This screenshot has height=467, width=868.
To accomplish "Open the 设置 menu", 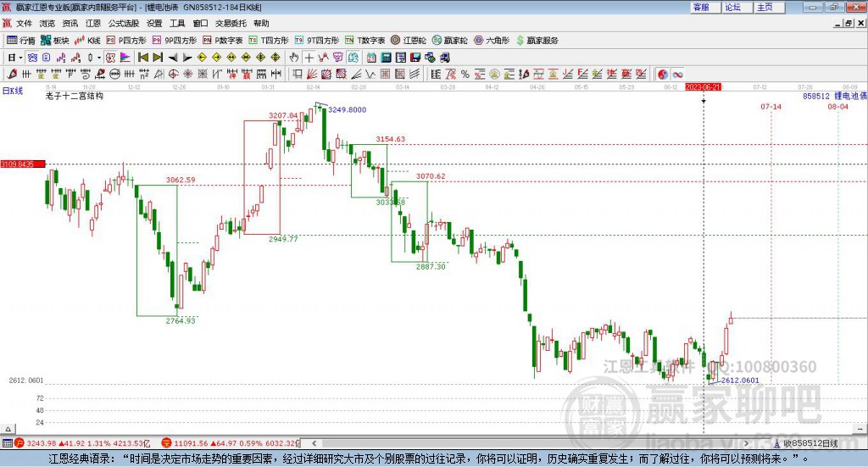I will click(x=154, y=23).
